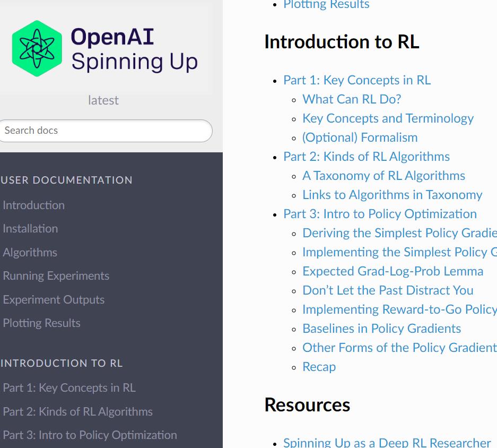
Task: Open main content link Part 2: Kinds of RL Algorithms
Action: click(367, 157)
